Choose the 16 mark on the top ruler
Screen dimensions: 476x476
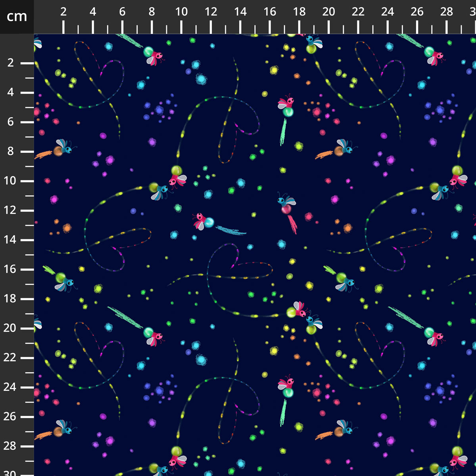pos(270,12)
